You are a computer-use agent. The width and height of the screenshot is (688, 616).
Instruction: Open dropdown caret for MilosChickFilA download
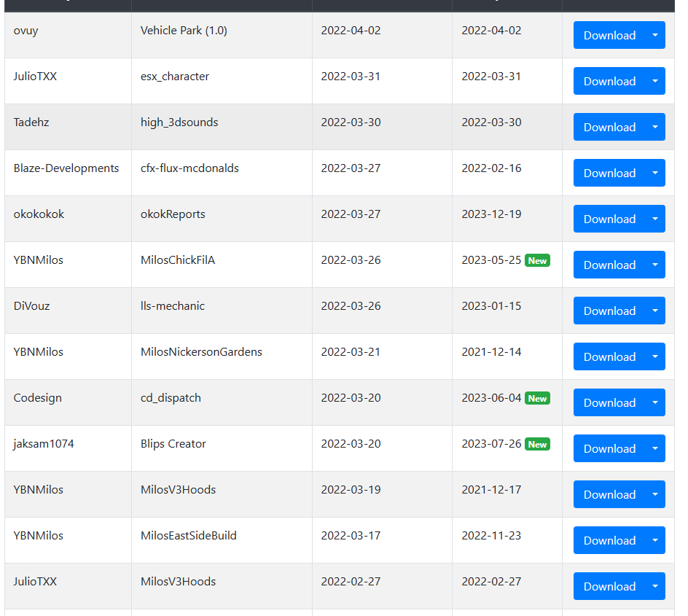click(655, 265)
